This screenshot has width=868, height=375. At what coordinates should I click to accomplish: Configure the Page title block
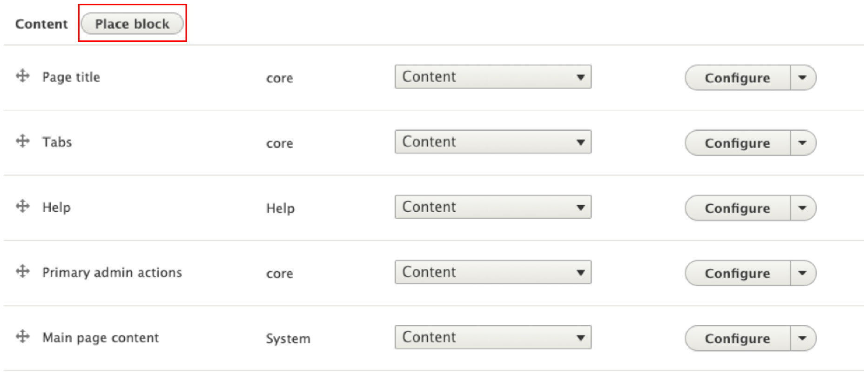coord(737,78)
